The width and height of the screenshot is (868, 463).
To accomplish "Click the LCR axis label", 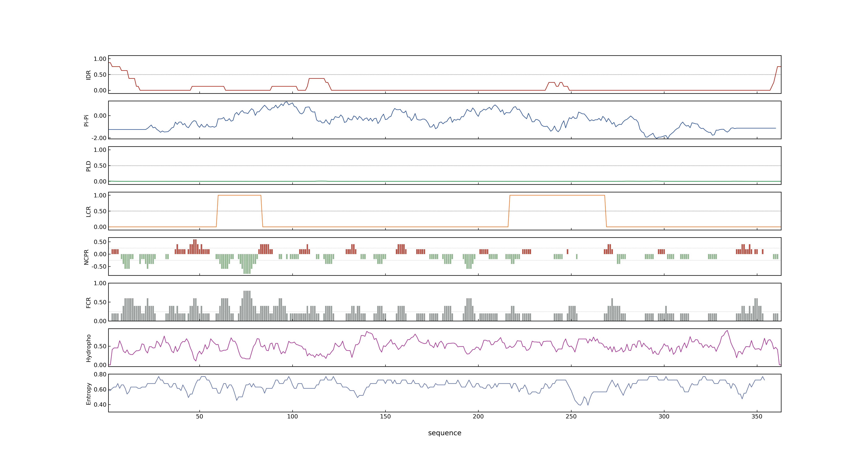I will point(88,211).
